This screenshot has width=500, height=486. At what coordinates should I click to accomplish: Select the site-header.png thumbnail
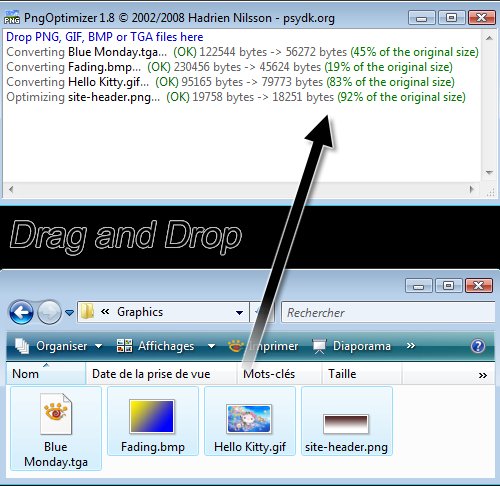(346, 424)
